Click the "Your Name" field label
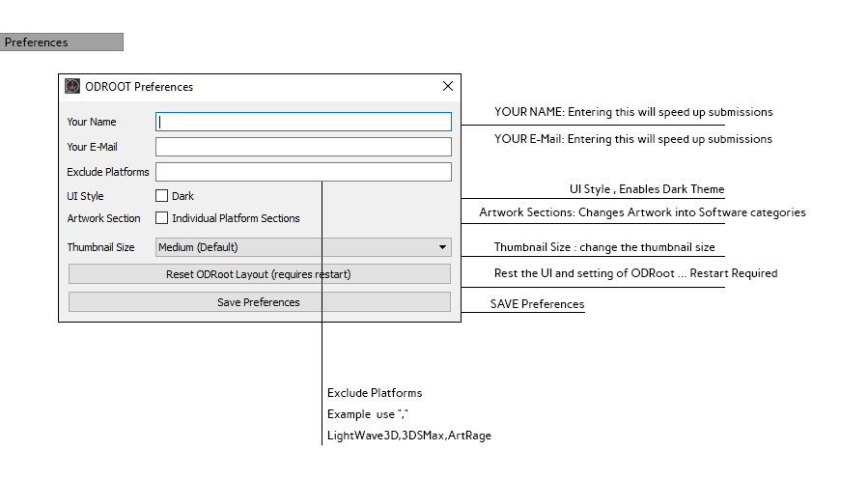Image resolution: width=868 pixels, height=479 pixels. point(92,122)
